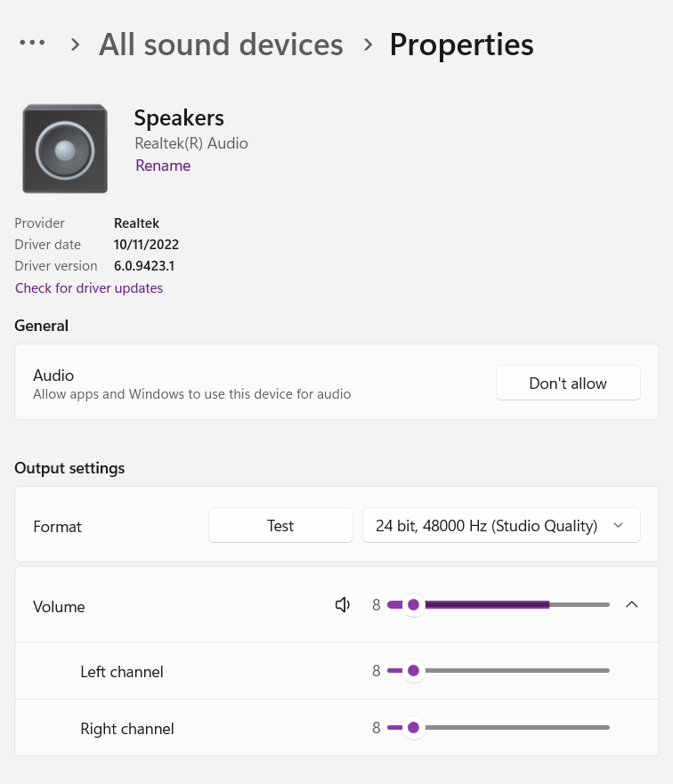This screenshot has height=784, width=673.
Task: Collapse the Volume channels section
Action: click(x=632, y=604)
